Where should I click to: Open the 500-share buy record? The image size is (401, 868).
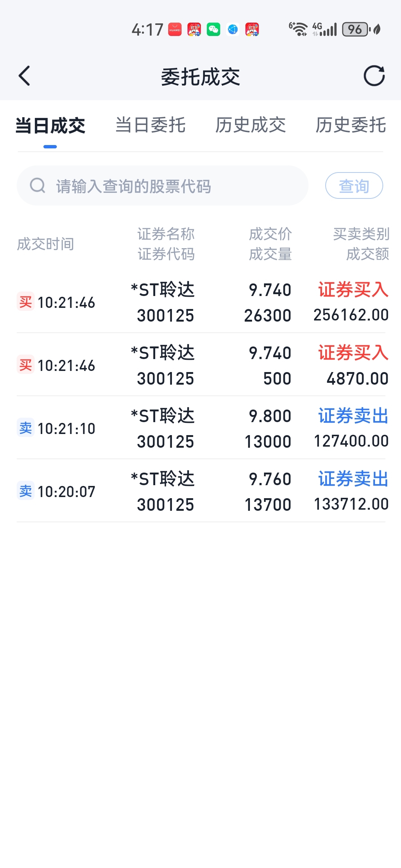tap(200, 365)
